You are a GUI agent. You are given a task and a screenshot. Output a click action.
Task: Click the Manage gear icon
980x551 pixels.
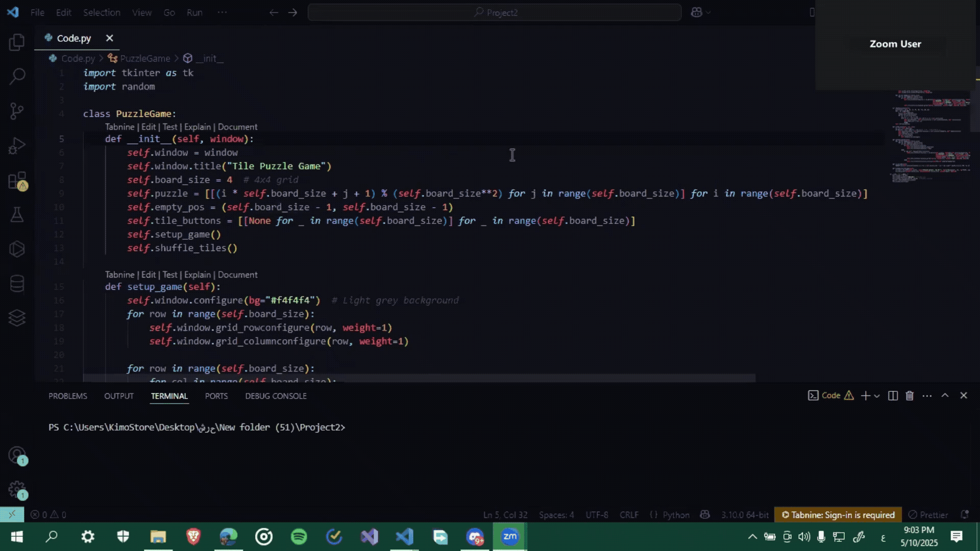(17, 489)
